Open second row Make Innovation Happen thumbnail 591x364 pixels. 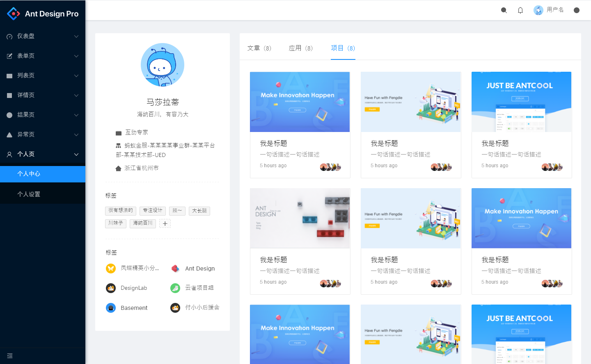(x=522, y=218)
